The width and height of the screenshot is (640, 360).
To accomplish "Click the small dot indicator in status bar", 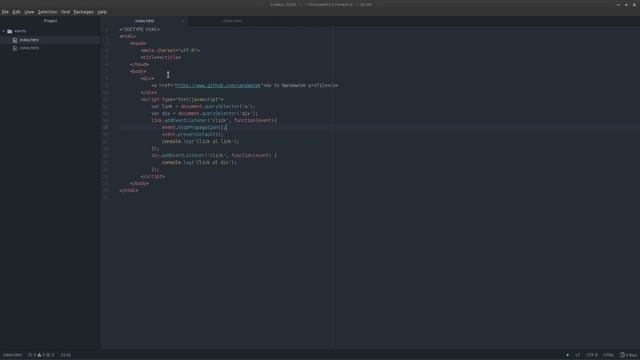I will tap(567, 355).
